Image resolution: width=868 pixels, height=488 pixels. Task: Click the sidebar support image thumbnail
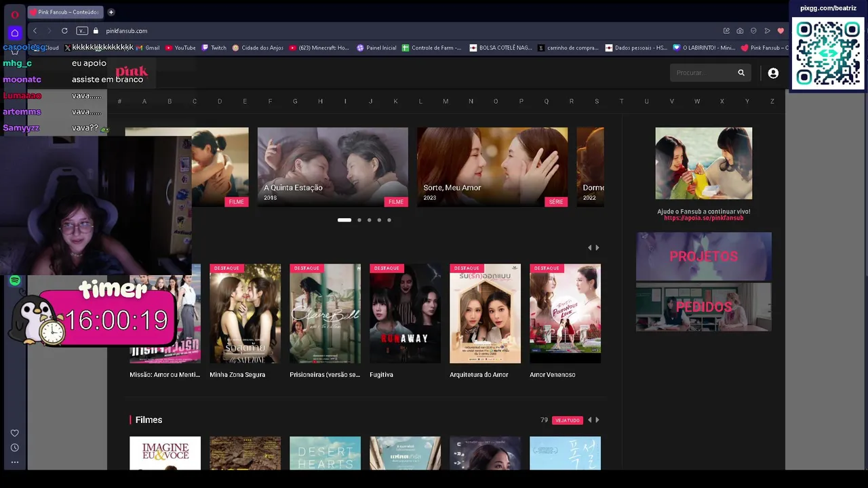click(x=703, y=163)
